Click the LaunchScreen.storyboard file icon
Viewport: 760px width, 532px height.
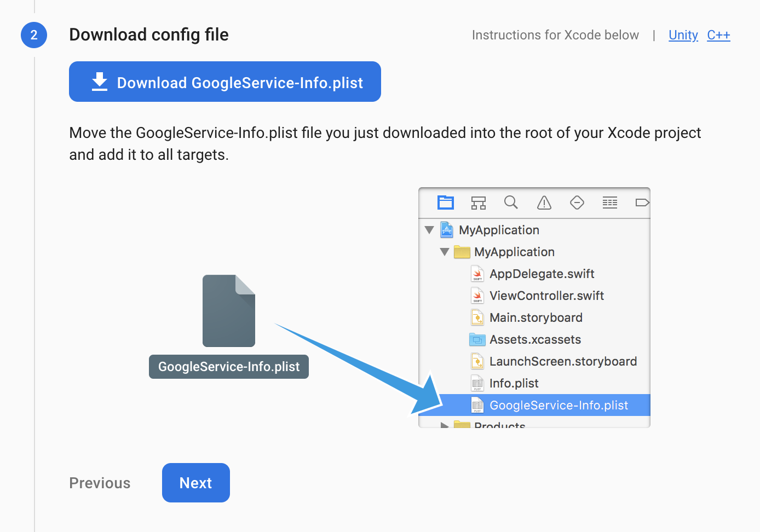[x=477, y=361]
